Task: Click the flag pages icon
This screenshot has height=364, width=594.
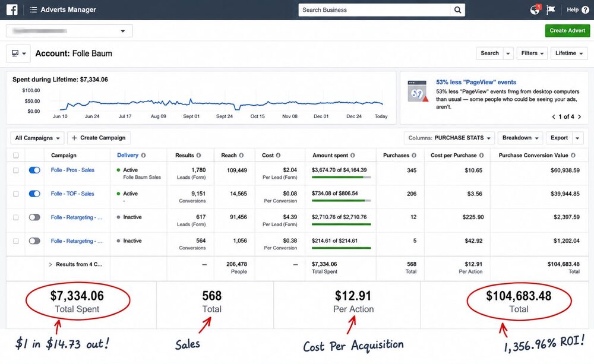Action: click(x=551, y=10)
